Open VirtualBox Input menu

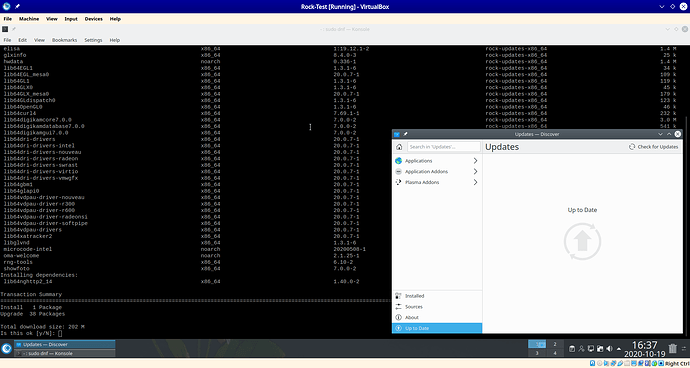[71, 19]
